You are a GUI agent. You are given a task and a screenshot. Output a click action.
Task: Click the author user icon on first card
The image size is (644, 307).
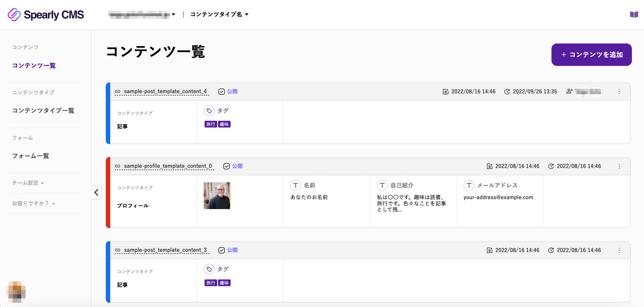pos(569,91)
